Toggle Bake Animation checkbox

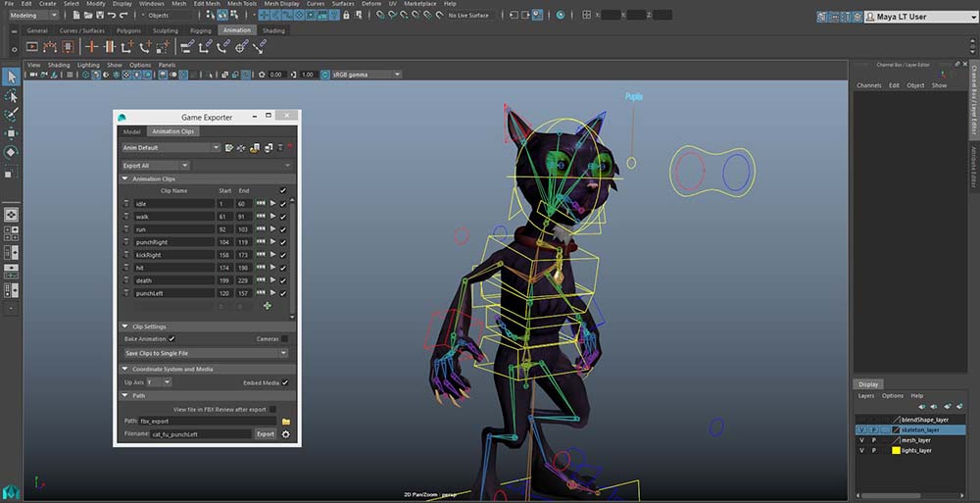[171, 338]
